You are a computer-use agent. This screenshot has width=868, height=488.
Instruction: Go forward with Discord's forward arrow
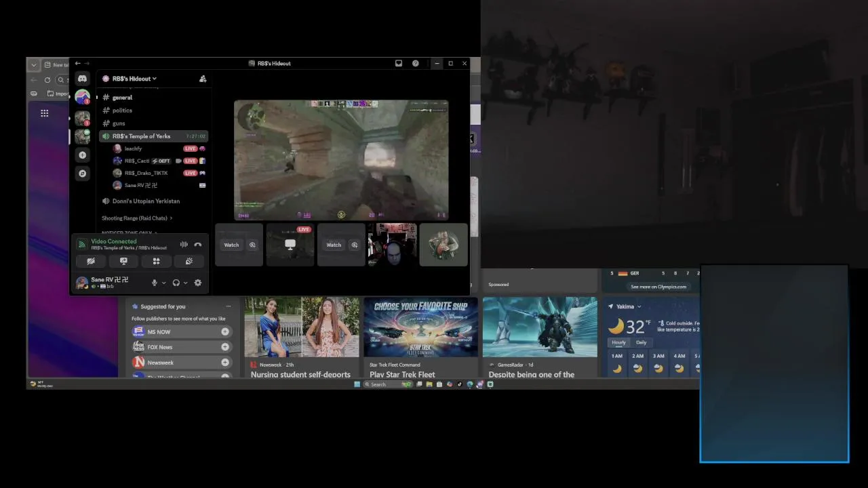pyautogui.click(x=86, y=63)
